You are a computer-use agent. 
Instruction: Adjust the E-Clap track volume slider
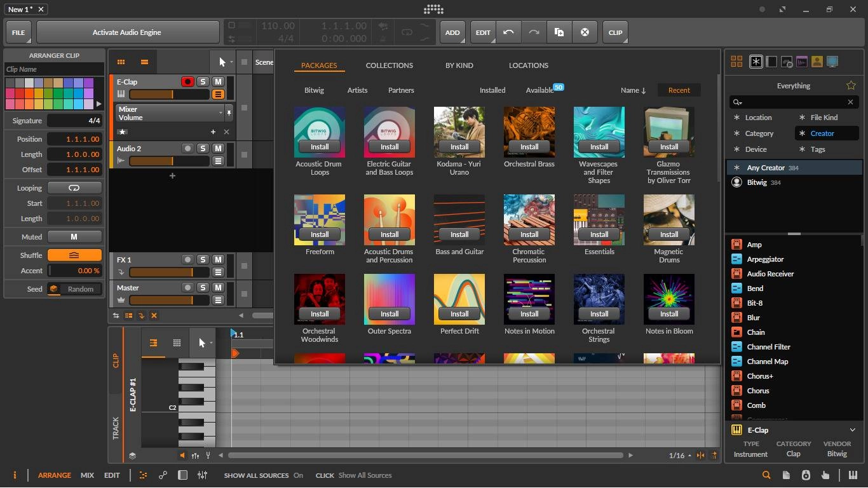click(x=169, y=94)
